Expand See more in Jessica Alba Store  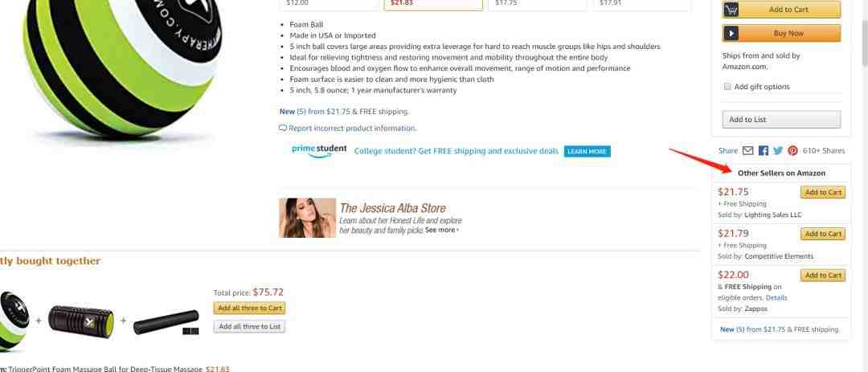point(442,230)
